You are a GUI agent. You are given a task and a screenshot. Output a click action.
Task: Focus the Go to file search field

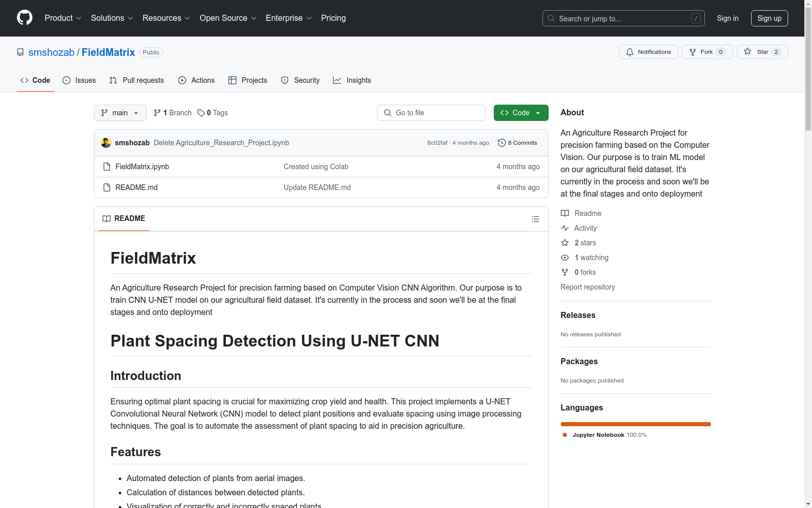[x=431, y=113]
